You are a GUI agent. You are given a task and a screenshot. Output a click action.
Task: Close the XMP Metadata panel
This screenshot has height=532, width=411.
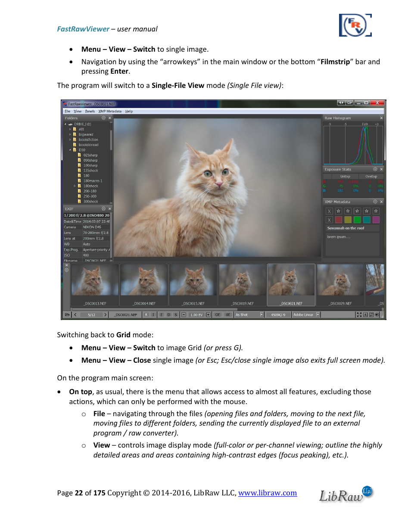tap(381, 201)
